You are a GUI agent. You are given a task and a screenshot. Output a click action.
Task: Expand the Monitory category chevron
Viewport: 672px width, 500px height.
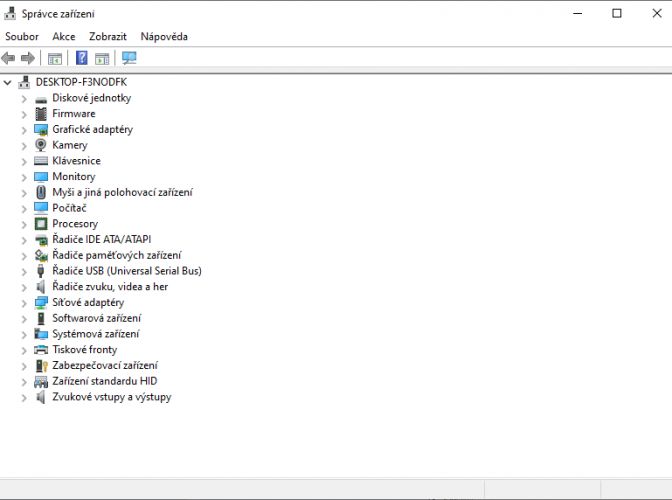point(24,177)
